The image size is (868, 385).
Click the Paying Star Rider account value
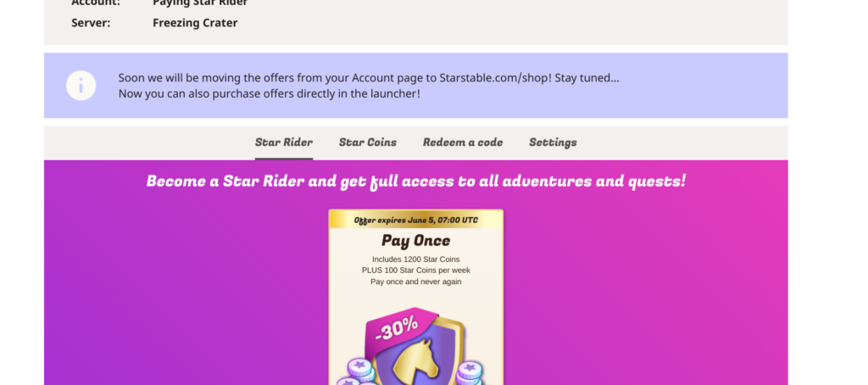(200, 3)
